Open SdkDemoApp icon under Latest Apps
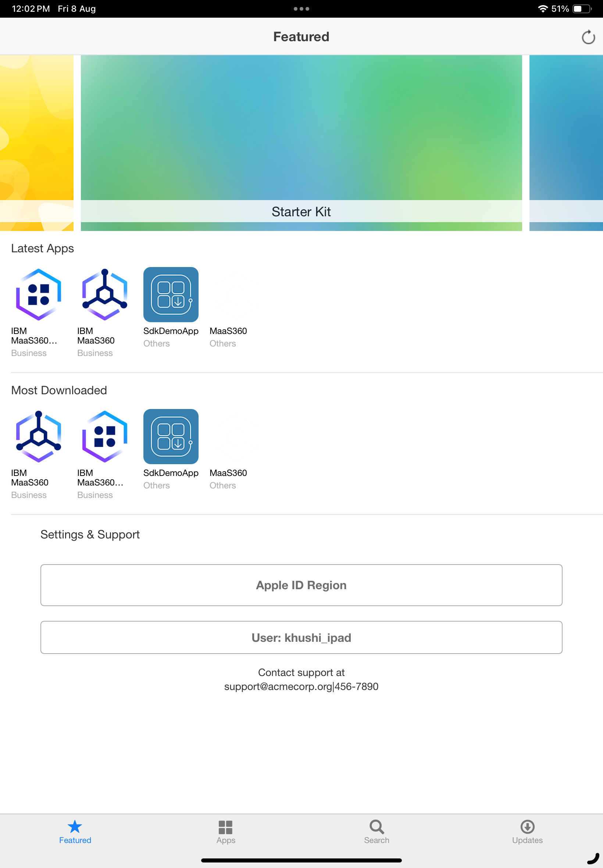The width and height of the screenshot is (603, 868). pos(171,294)
